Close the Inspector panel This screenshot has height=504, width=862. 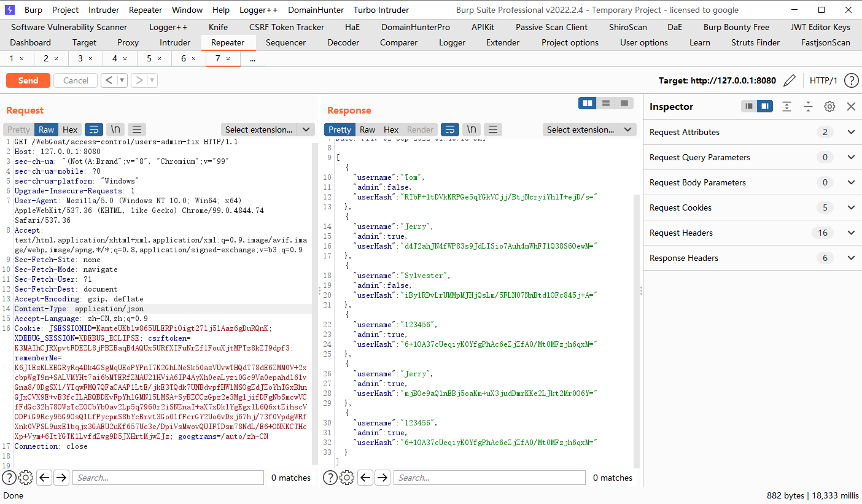point(851,106)
